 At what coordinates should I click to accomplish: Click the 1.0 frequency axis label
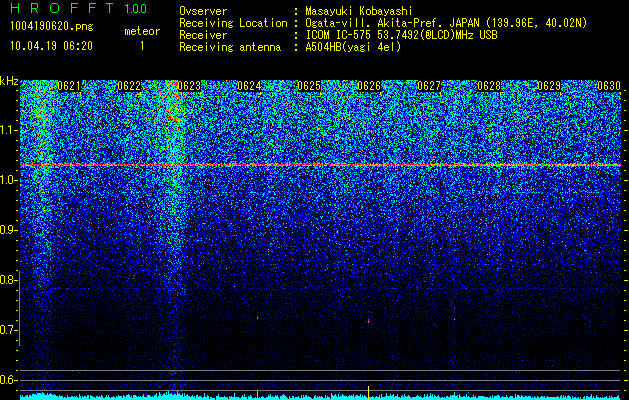click(9, 180)
